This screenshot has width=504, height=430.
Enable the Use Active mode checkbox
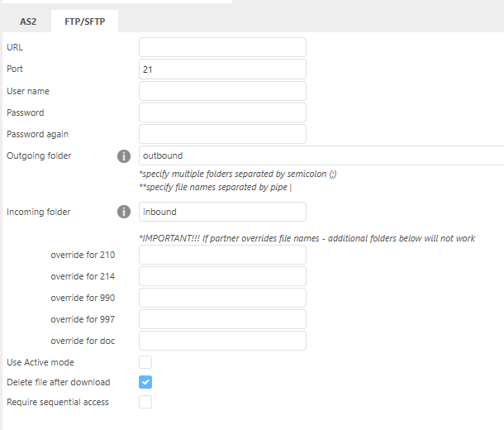[145, 362]
